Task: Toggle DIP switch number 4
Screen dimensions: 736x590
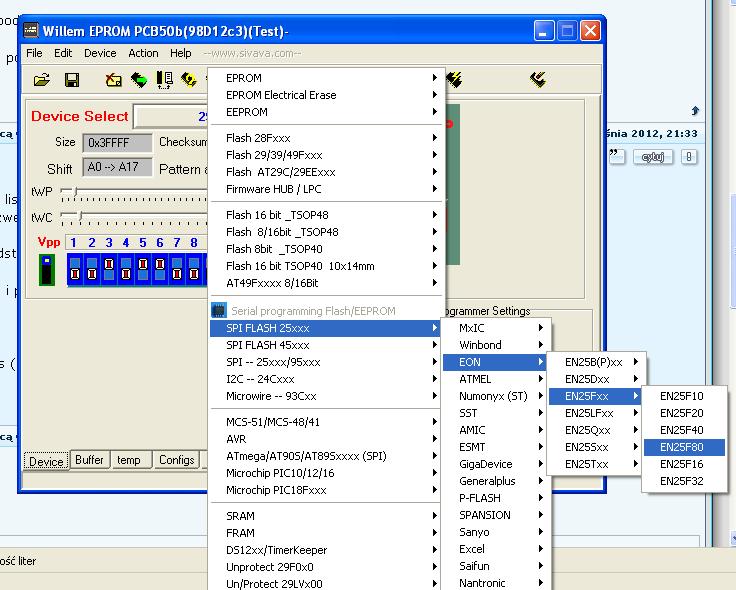Action: (x=125, y=269)
